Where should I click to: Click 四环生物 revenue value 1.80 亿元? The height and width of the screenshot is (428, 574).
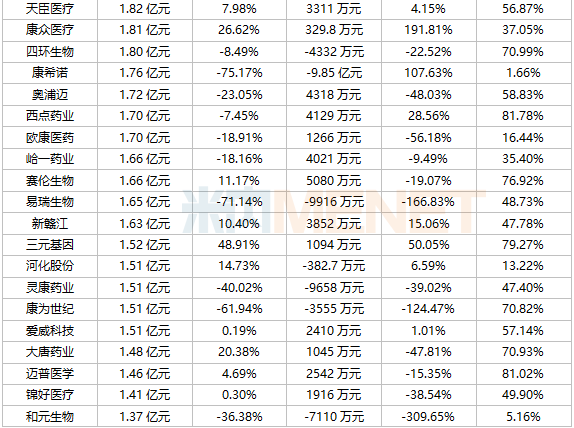pos(145,52)
